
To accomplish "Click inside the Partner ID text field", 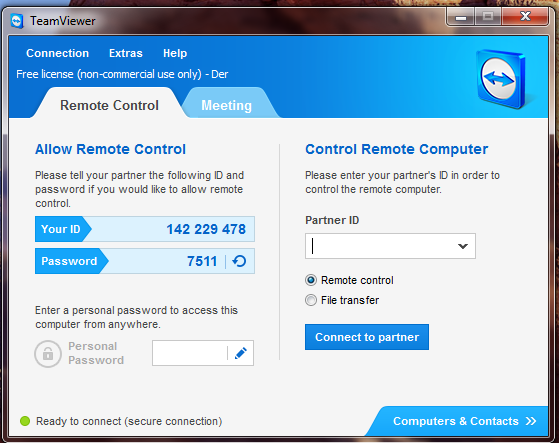I will (x=380, y=246).
